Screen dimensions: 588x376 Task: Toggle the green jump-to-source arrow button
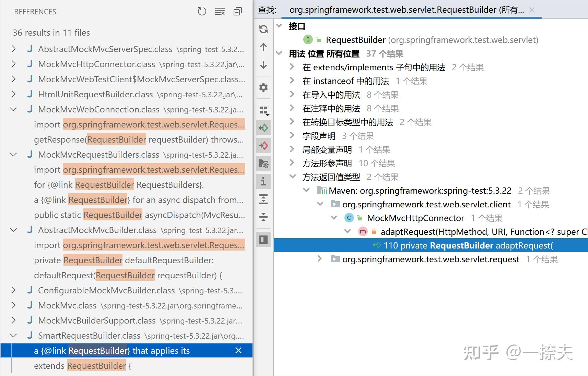[x=263, y=128]
